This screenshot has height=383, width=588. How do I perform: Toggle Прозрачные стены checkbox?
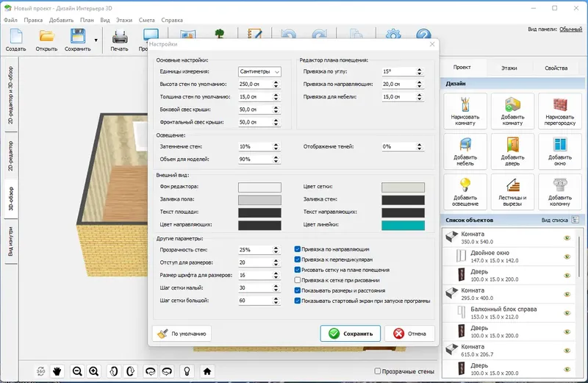tap(378, 371)
